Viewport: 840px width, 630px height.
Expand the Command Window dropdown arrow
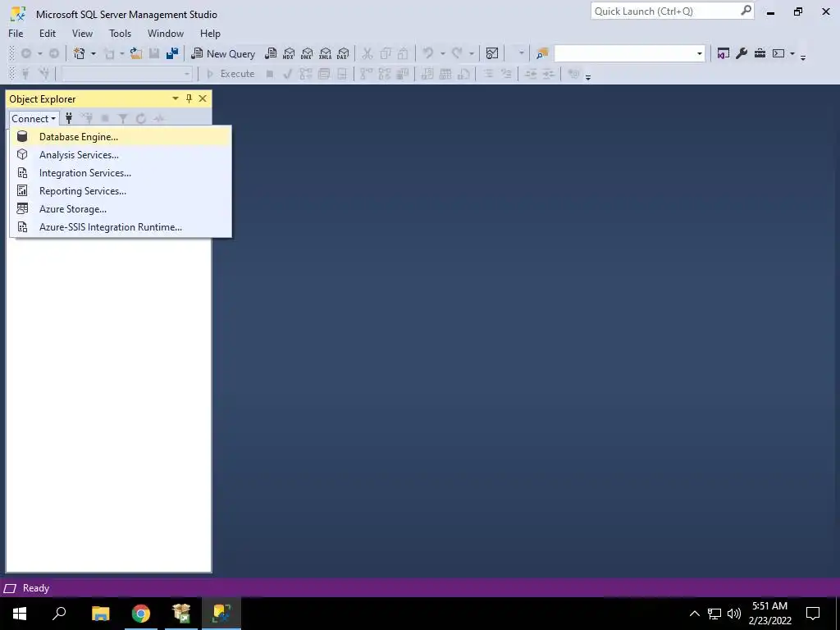pos(792,53)
